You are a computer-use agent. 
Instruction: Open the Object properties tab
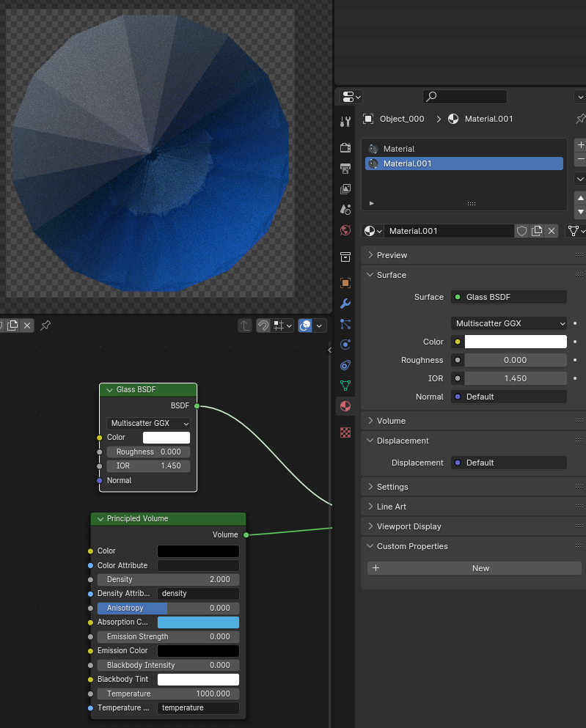345,283
